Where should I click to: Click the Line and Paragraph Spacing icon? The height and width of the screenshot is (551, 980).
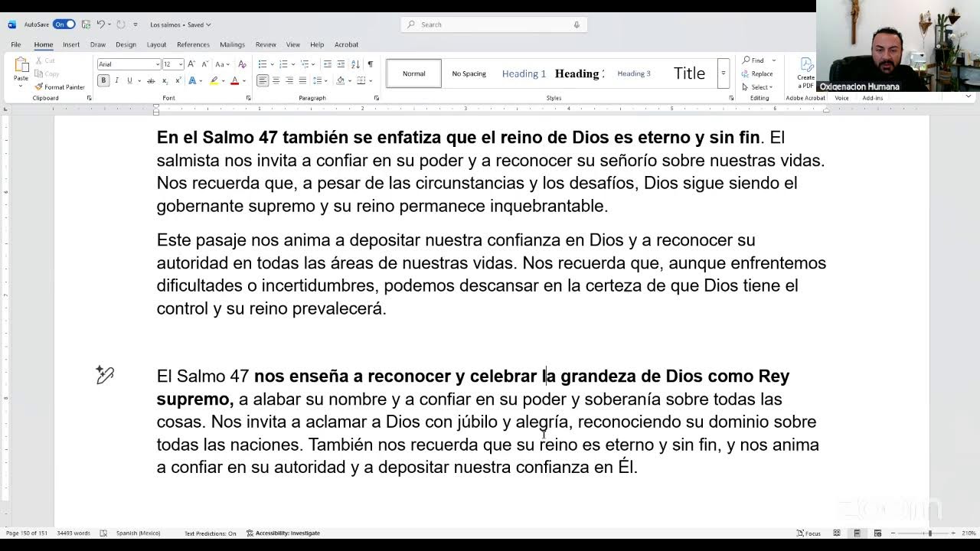tap(317, 80)
